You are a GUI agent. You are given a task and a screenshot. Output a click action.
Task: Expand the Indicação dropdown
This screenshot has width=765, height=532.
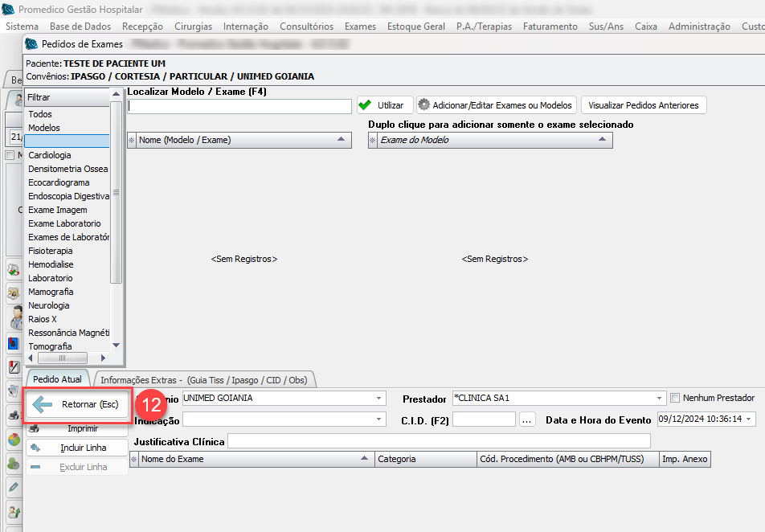(379, 419)
